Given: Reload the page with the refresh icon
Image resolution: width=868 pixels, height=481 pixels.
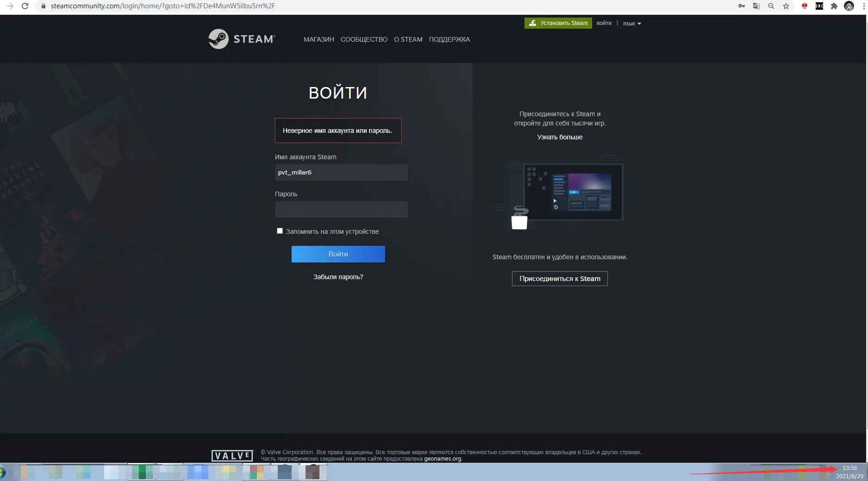Looking at the screenshot, I should click(25, 6).
